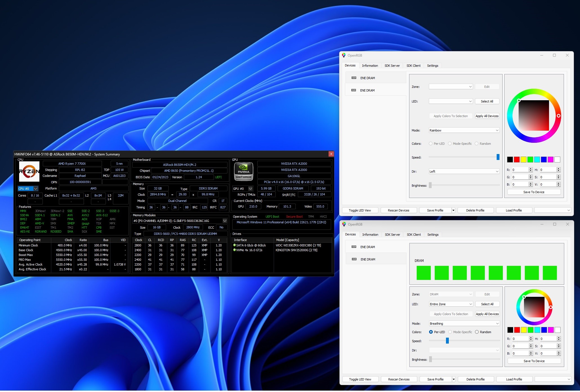Switch to SDK Client tab in upper OpenRGB
This screenshot has width=580, height=392.
click(413, 66)
